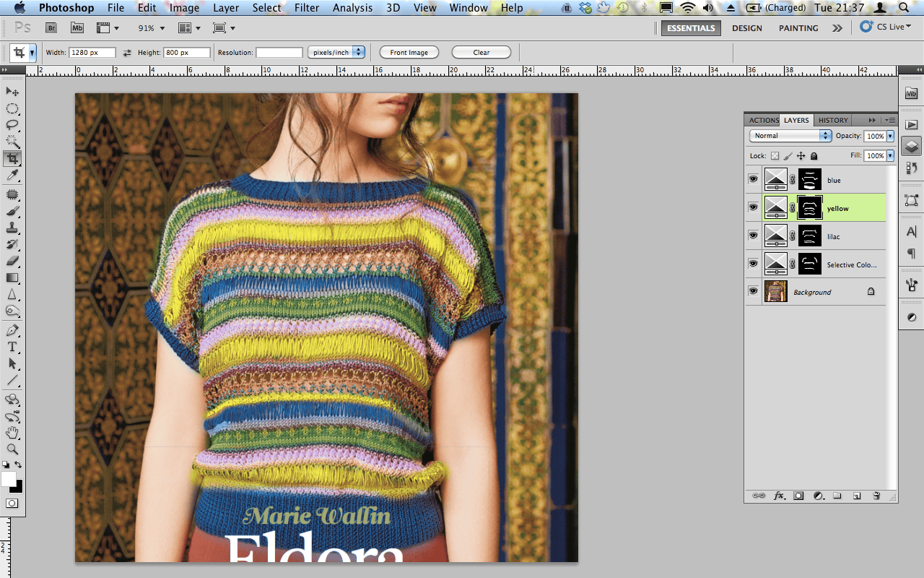Select the Eraser tool

coord(12,262)
